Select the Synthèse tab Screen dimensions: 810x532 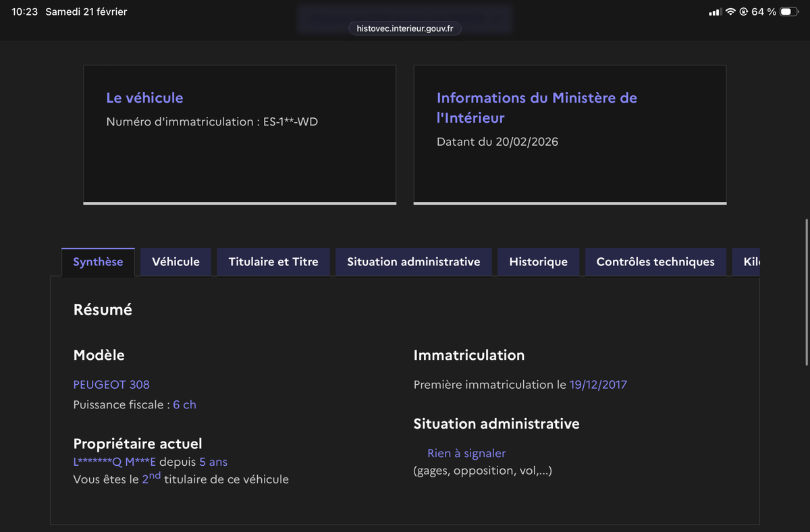(x=98, y=262)
